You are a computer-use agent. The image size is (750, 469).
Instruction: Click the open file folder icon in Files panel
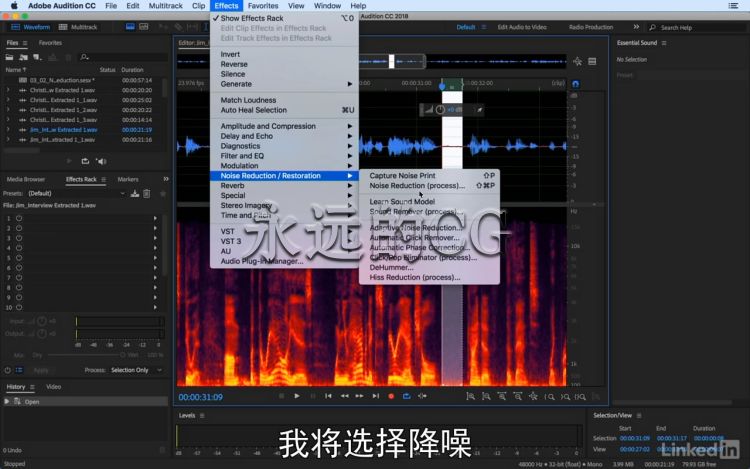(9, 57)
